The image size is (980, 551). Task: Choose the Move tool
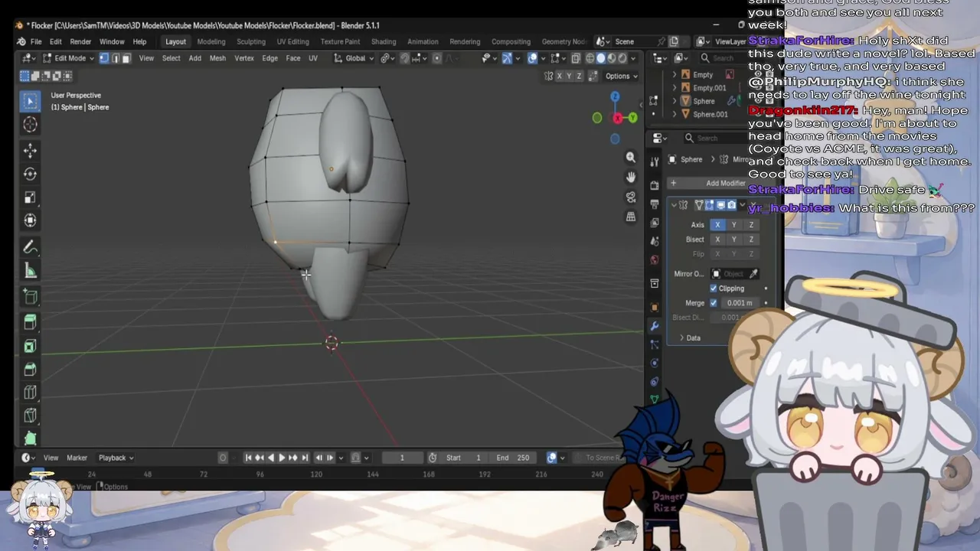[30, 150]
